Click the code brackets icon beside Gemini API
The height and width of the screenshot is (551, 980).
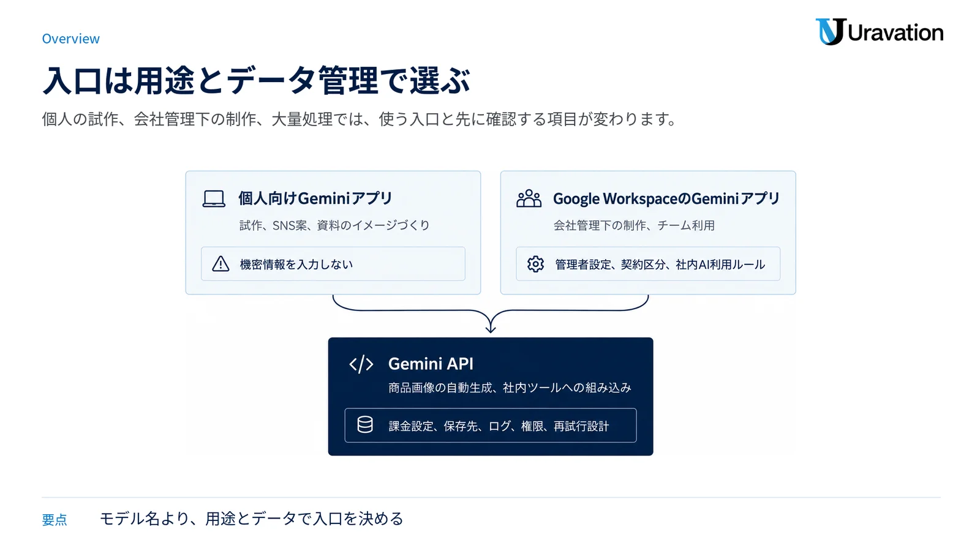click(x=361, y=364)
